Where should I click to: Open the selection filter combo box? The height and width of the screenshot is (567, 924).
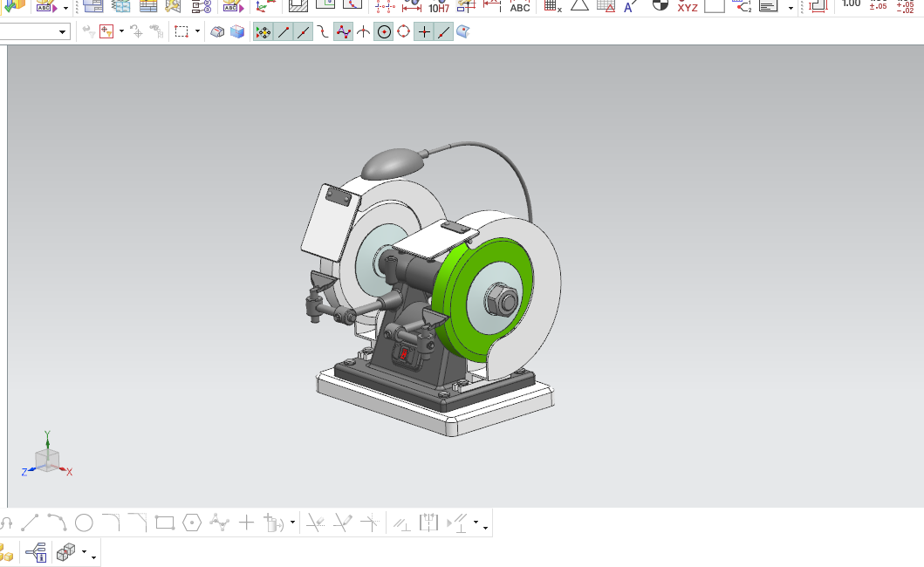[x=34, y=31]
